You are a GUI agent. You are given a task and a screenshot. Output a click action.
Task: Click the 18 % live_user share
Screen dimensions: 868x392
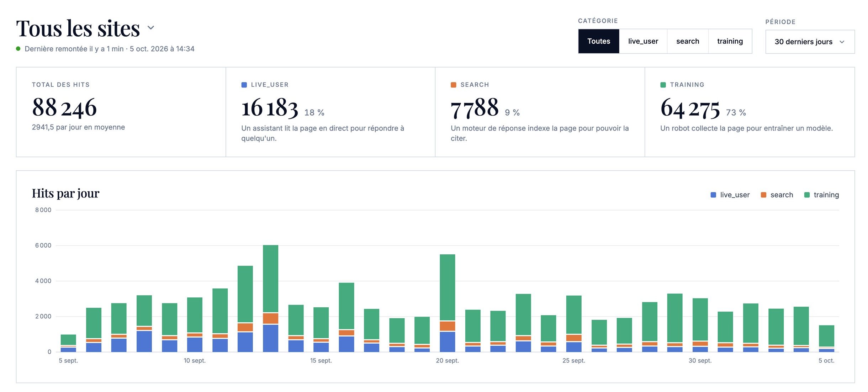(x=314, y=112)
